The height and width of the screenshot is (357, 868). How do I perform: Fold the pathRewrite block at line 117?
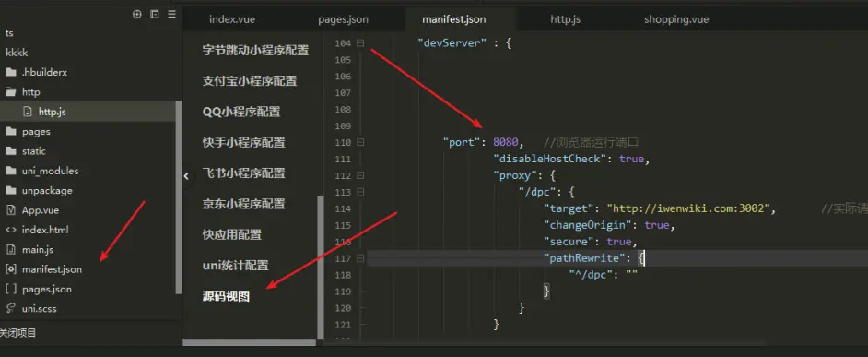360,257
